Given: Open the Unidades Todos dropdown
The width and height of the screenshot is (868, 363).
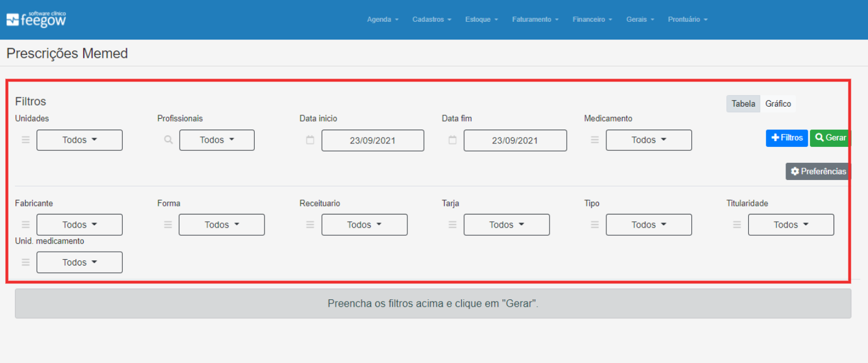Looking at the screenshot, I should [x=80, y=140].
